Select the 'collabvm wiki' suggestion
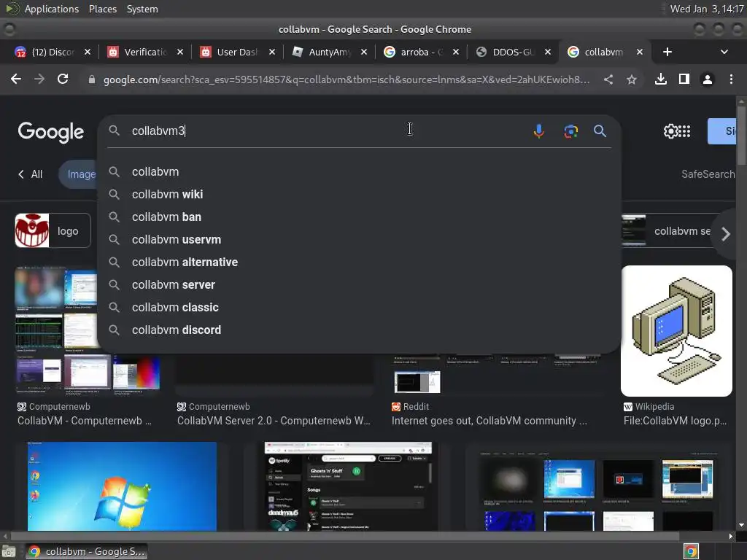This screenshot has width=747, height=560. point(359,194)
